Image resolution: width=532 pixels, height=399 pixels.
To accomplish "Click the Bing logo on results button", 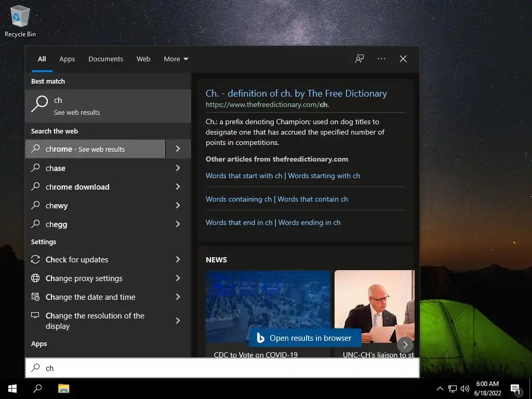I will tap(260, 338).
